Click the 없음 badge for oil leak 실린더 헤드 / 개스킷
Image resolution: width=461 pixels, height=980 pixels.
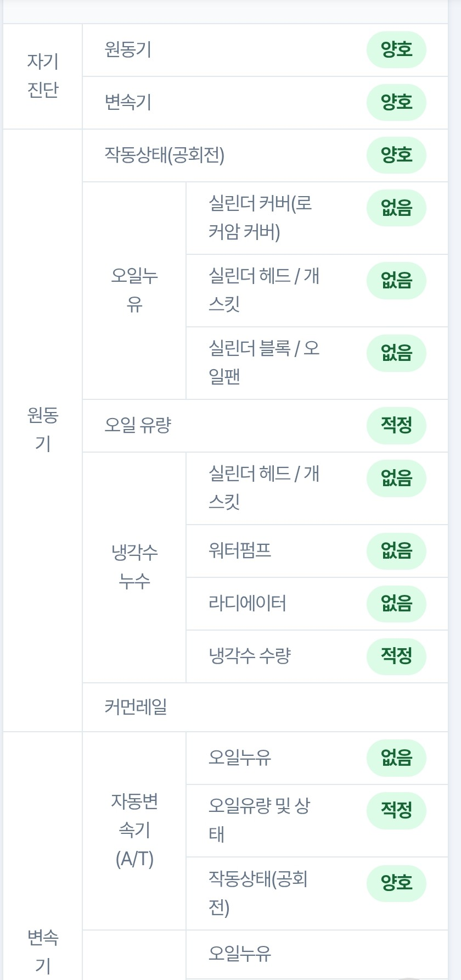[x=396, y=281]
